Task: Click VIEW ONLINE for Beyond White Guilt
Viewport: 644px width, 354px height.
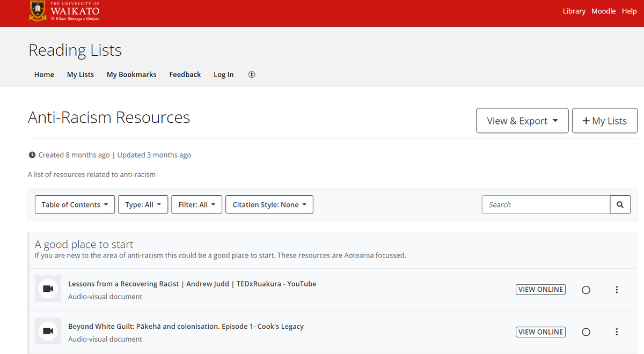Action: 540,331
